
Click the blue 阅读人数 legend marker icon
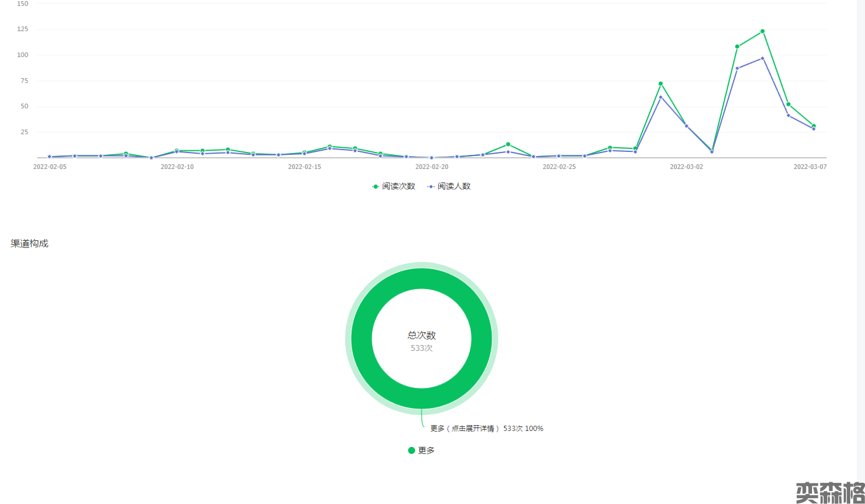pos(431,187)
